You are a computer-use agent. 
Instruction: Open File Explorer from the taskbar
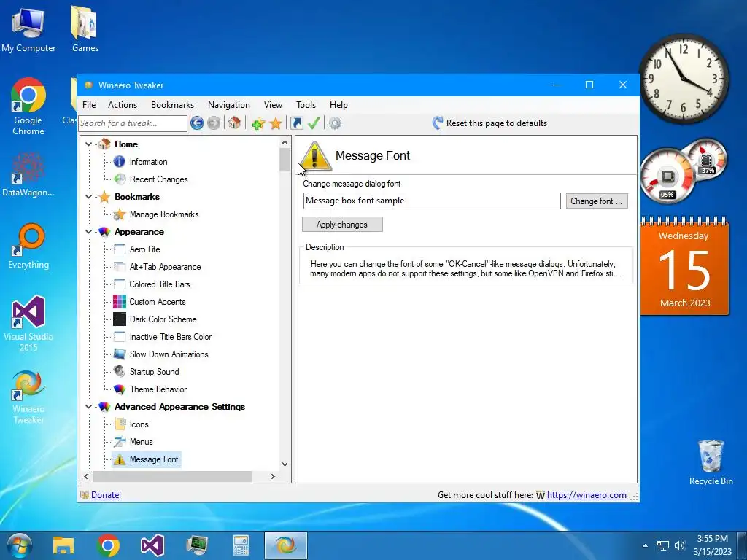pos(63,545)
